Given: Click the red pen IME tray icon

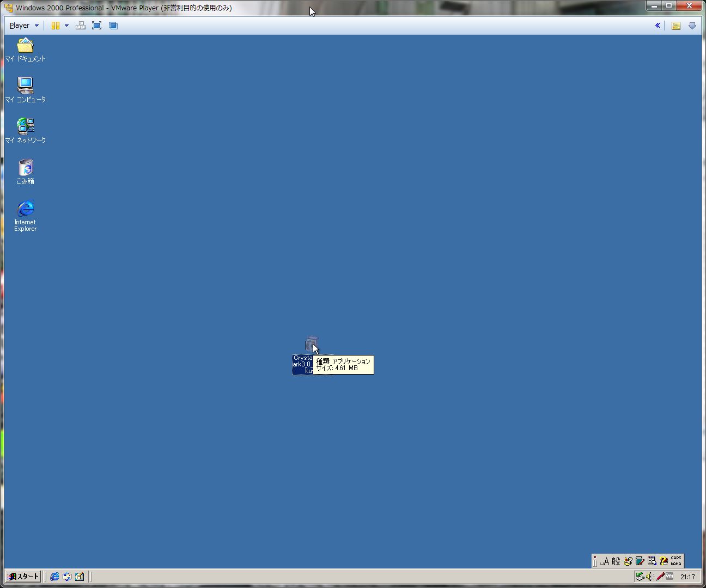Looking at the screenshot, I should [660, 577].
